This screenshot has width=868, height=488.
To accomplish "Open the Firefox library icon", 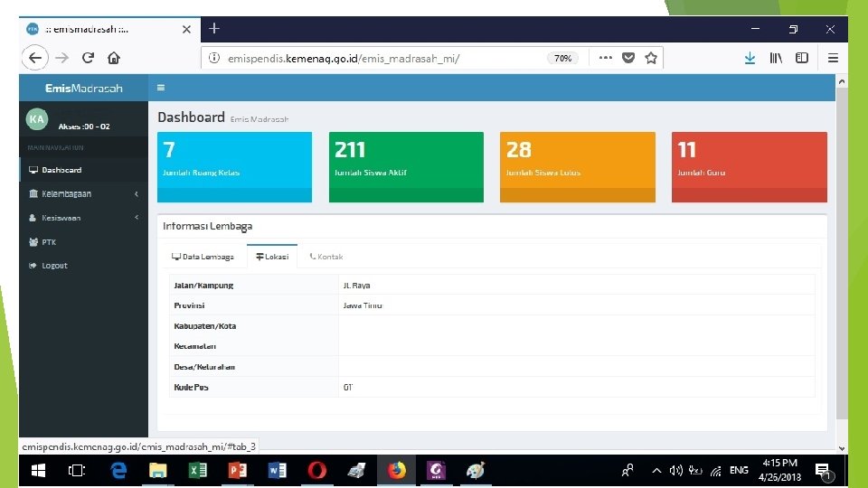I will pyautogui.click(x=776, y=58).
